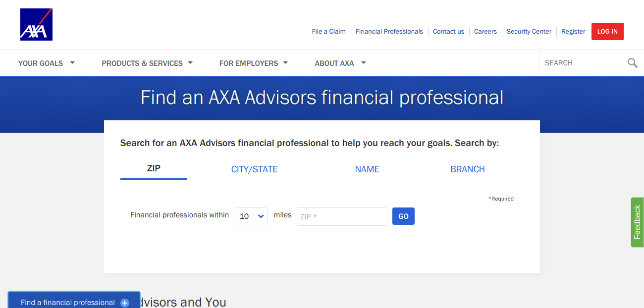Image resolution: width=644 pixels, height=308 pixels.
Task: Expand the About AXA menu
Action: (340, 63)
